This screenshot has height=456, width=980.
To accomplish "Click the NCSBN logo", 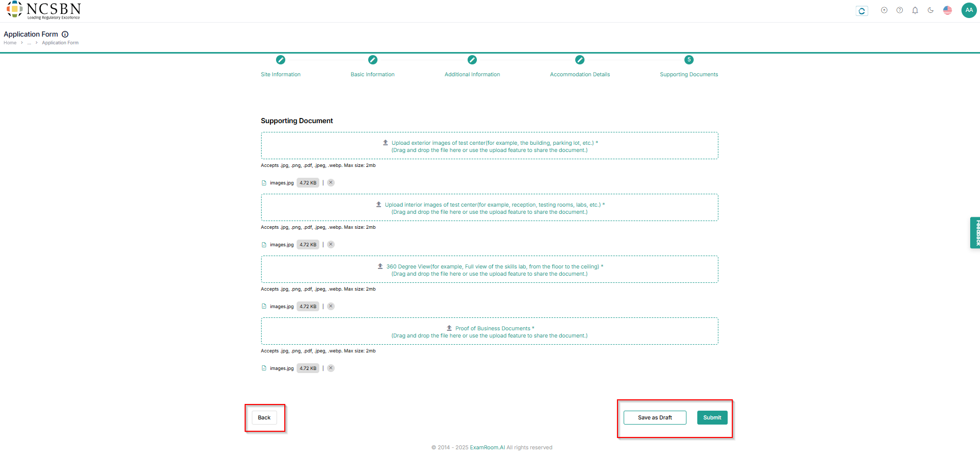I will [x=44, y=10].
